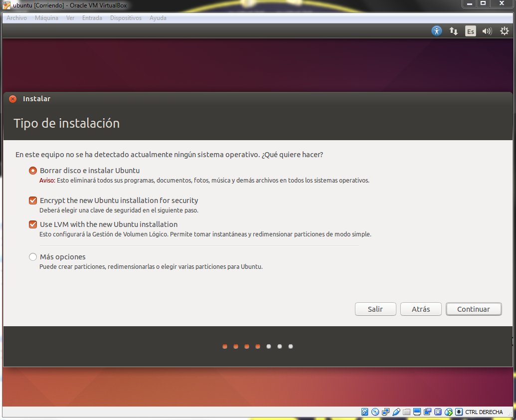
Task: Click the Tipo de instalación heading
Action: pyautogui.click(x=66, y=123)
